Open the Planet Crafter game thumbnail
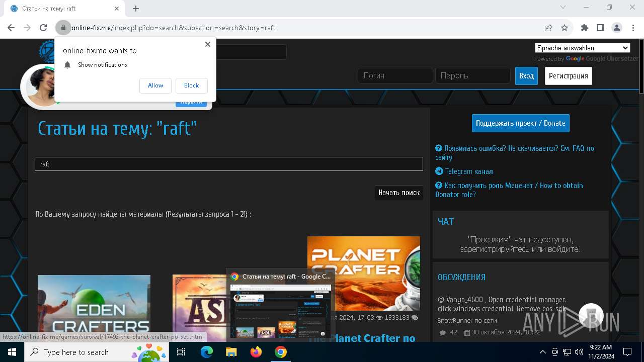644x362 pixels. click(364, 274)
